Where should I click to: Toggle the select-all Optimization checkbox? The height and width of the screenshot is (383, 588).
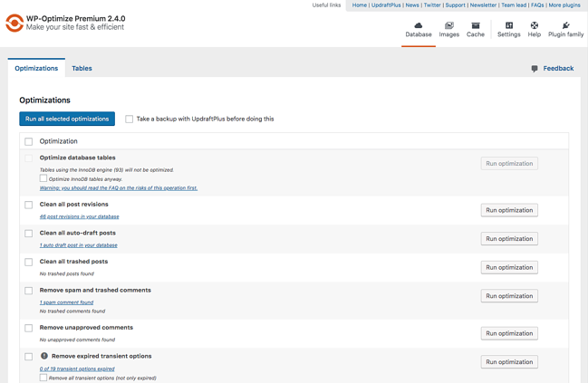pos(28,141)
